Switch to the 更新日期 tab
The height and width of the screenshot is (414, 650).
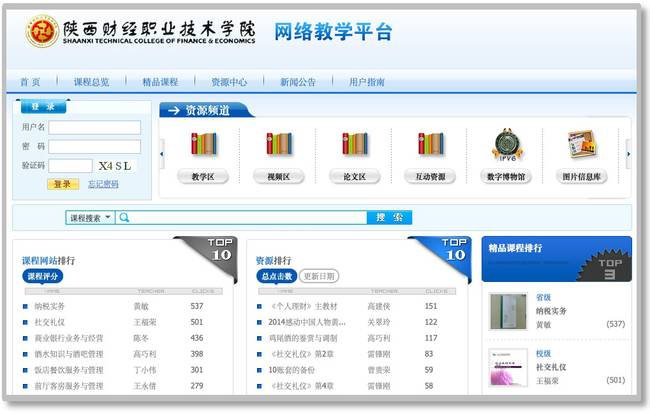point(319,276)
